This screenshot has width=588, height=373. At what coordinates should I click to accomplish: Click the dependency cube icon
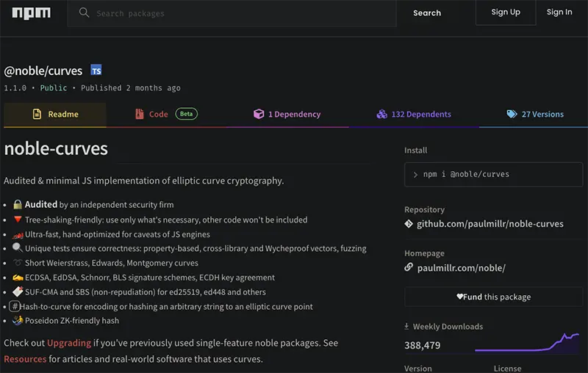(x=259, y=114)
